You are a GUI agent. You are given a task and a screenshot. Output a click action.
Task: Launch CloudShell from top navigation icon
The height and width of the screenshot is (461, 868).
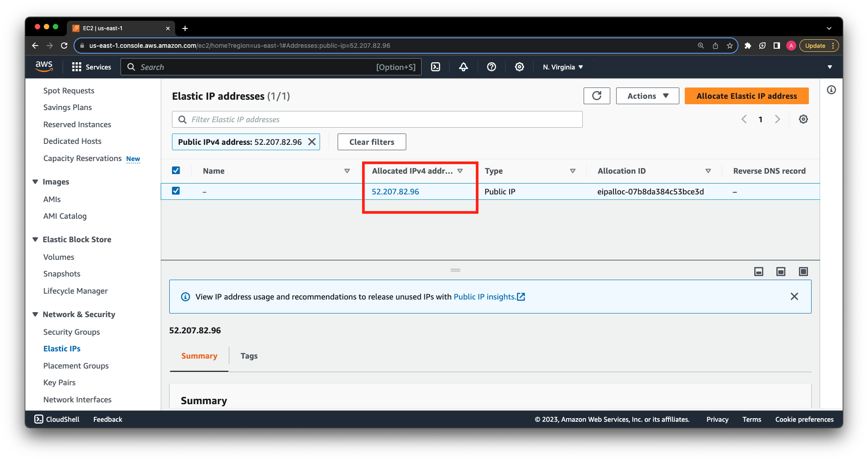[x=436, y=67]
